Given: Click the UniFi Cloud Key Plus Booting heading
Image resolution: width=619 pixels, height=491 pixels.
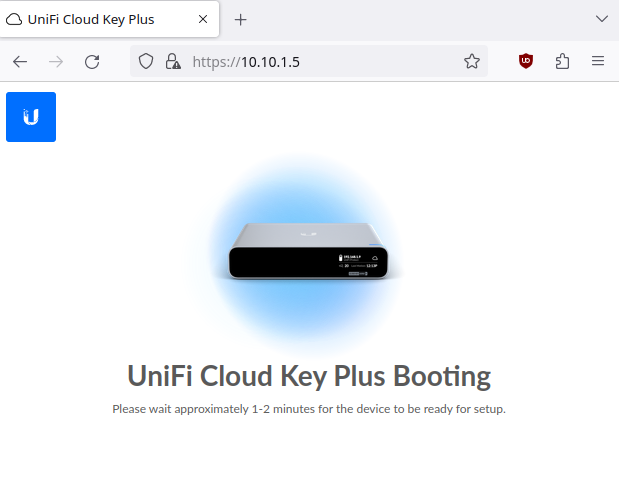Looking at the screenshot, I should [x=309, y=376].
